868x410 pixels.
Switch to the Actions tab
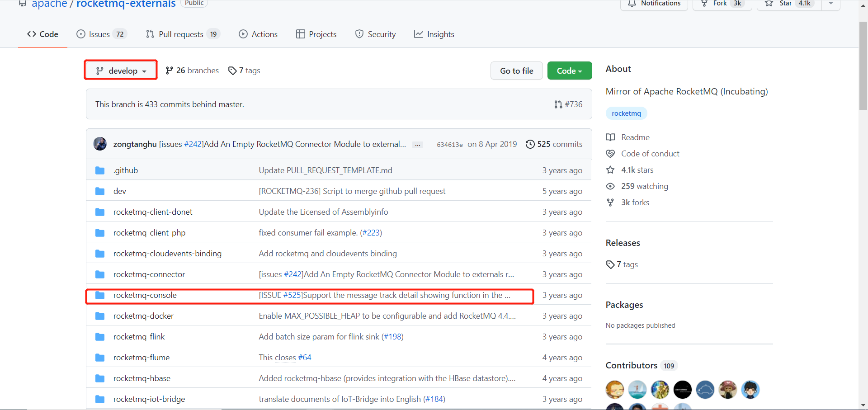coord(258,34)
